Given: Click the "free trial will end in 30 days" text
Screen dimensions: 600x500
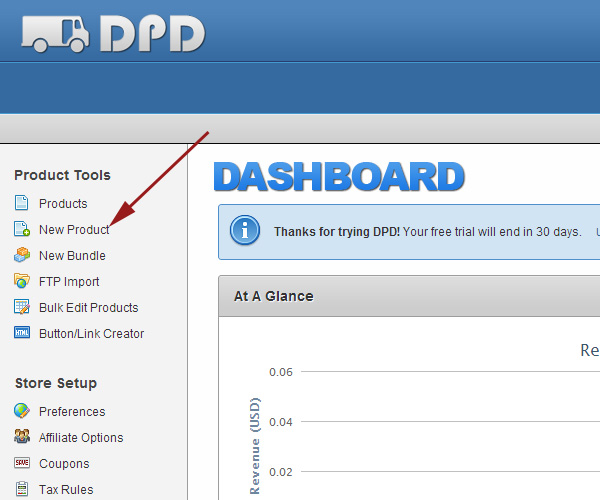Looking at the screenshot, I should tap(505, 232).
